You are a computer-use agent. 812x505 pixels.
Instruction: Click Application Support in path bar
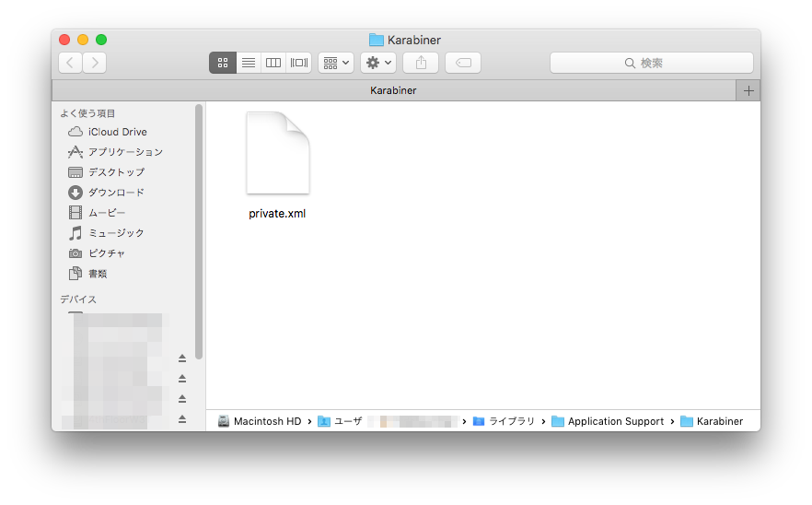615,421
